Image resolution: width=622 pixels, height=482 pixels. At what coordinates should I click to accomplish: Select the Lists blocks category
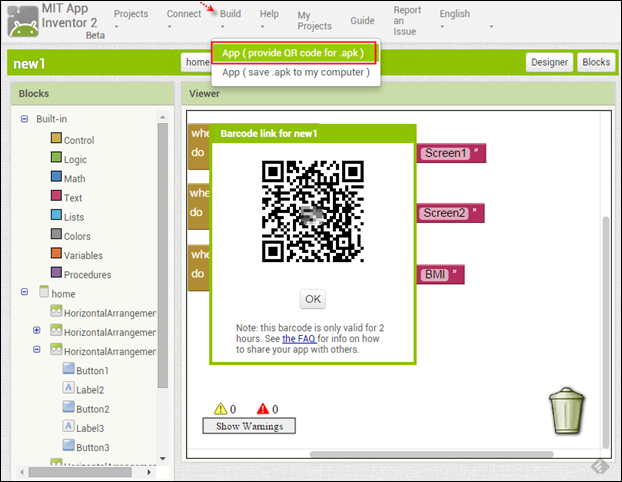tap(74, 217)
